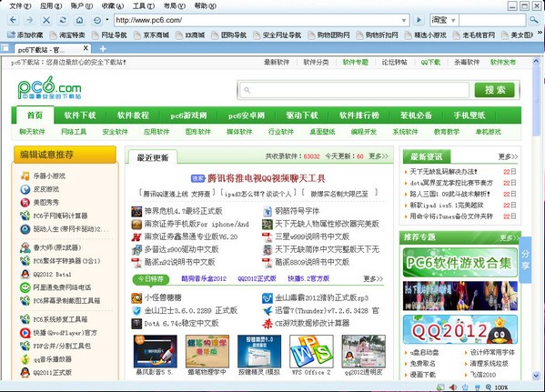Open the 账户 menu
545x392 pixels.
(x=81, y=5)
